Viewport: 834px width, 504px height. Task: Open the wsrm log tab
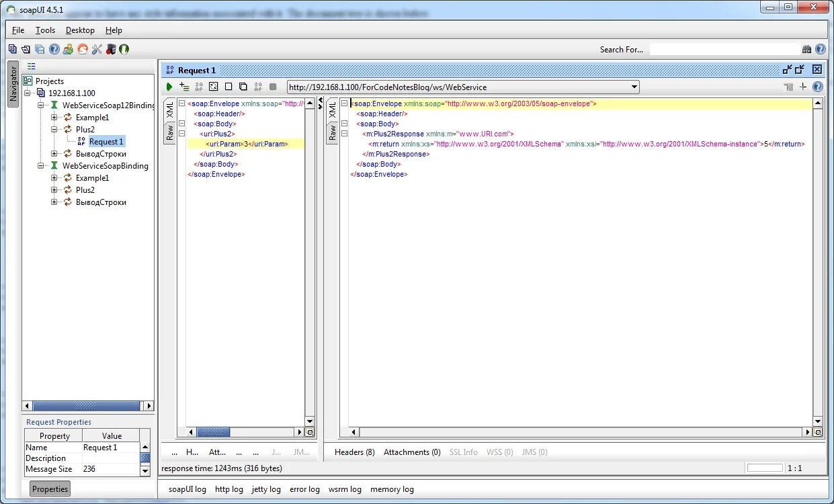(345, 489)
